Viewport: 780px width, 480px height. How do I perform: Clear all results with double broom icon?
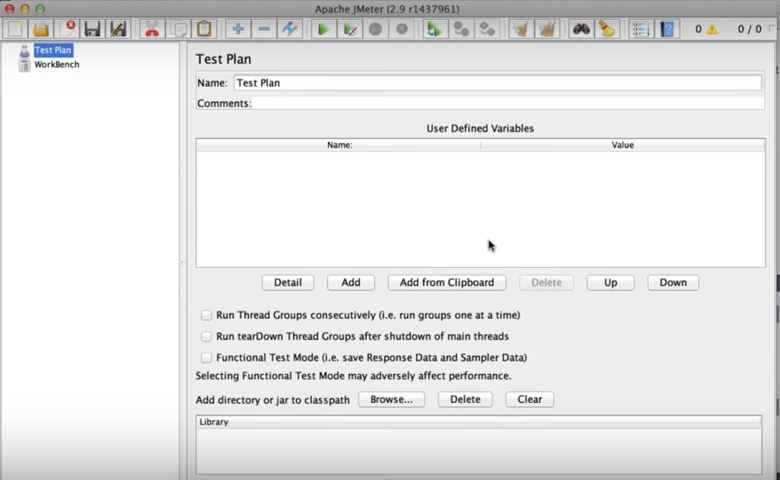547,29
